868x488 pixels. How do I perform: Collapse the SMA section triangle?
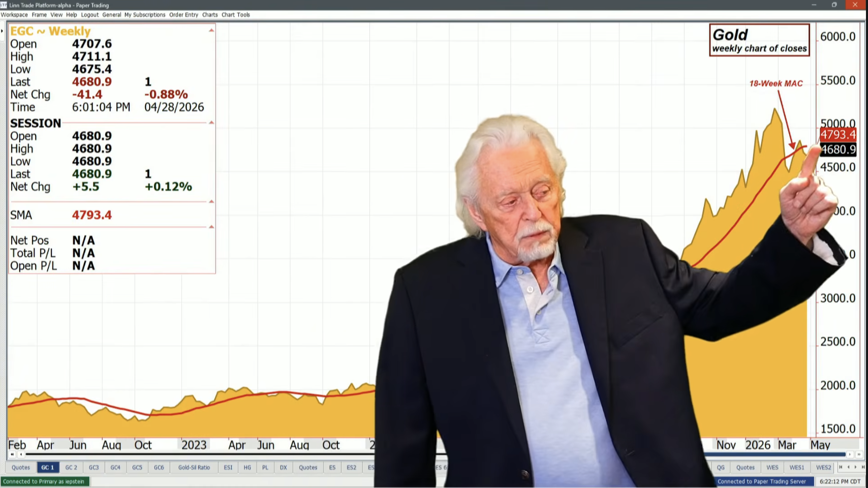211,202
